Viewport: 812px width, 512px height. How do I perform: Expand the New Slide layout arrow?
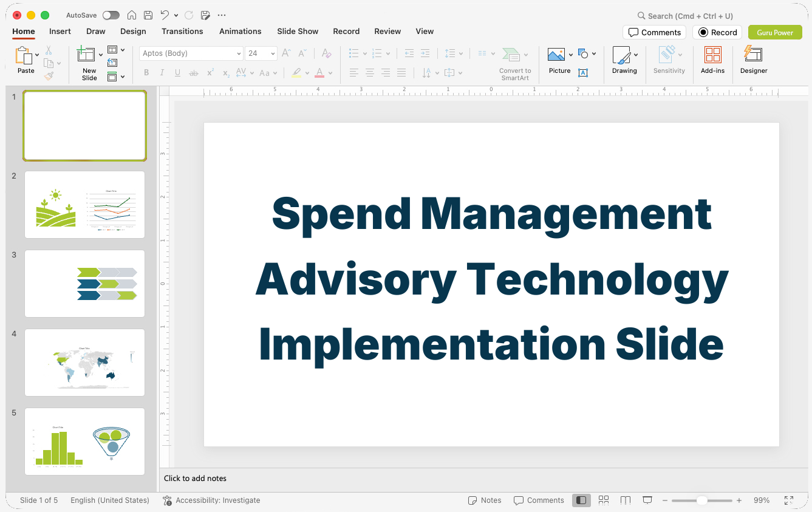pyautogui.click(x=101, y=55)
